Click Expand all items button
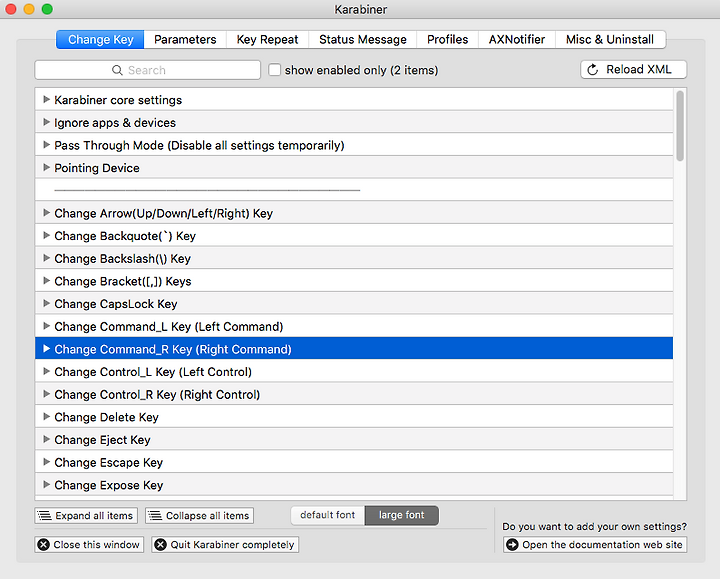This screenshot has width=720, height=579. click(86, 516)
